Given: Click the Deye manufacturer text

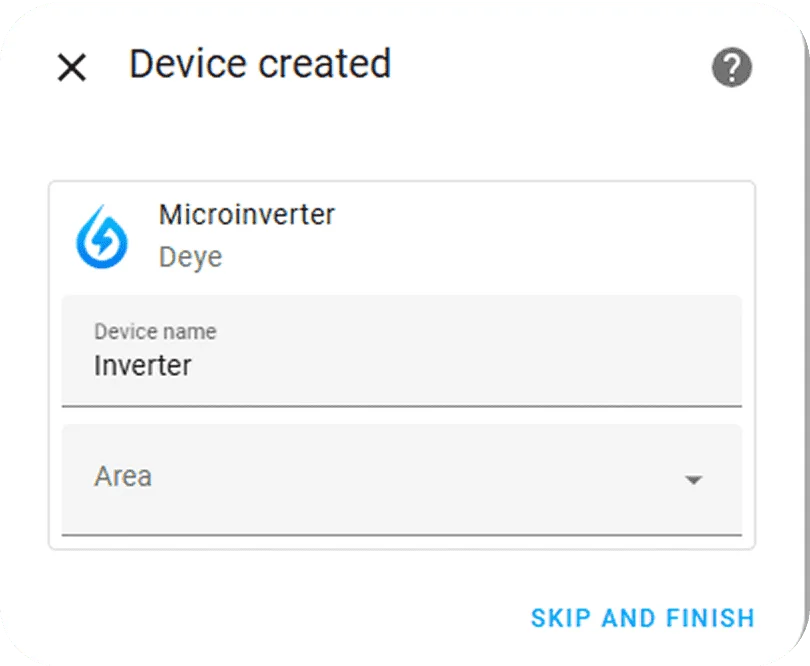Looking at the screenshot, I should click(x=190, y=257).
